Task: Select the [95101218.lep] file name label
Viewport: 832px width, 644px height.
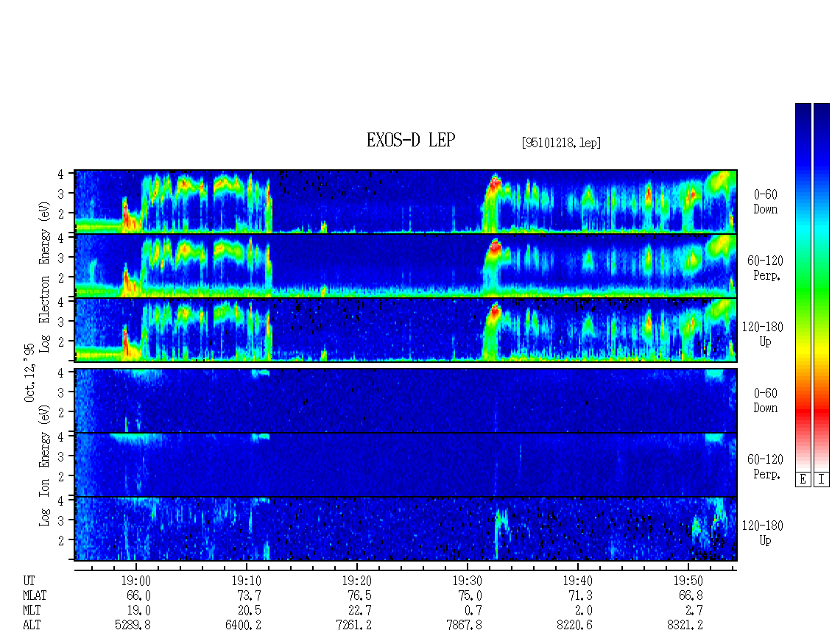Action: [561, 143]
